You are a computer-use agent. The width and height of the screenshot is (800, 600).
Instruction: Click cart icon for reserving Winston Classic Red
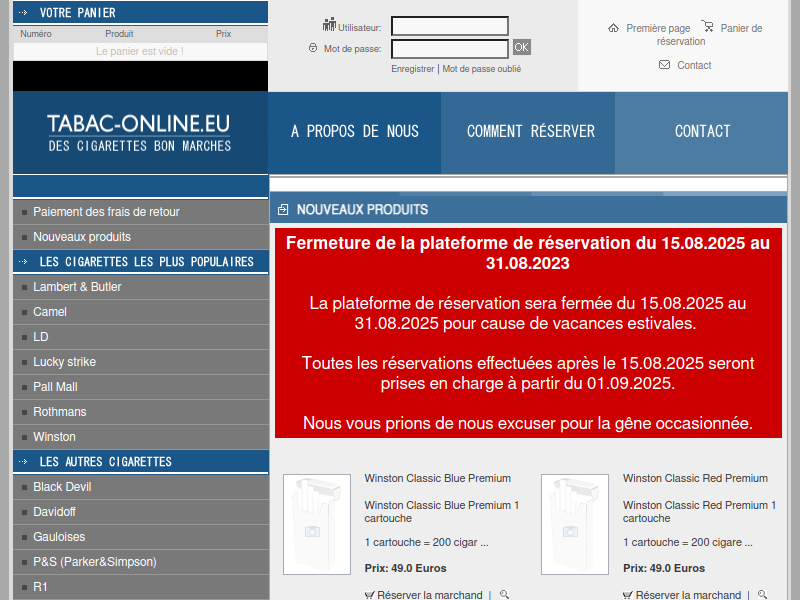628,595
